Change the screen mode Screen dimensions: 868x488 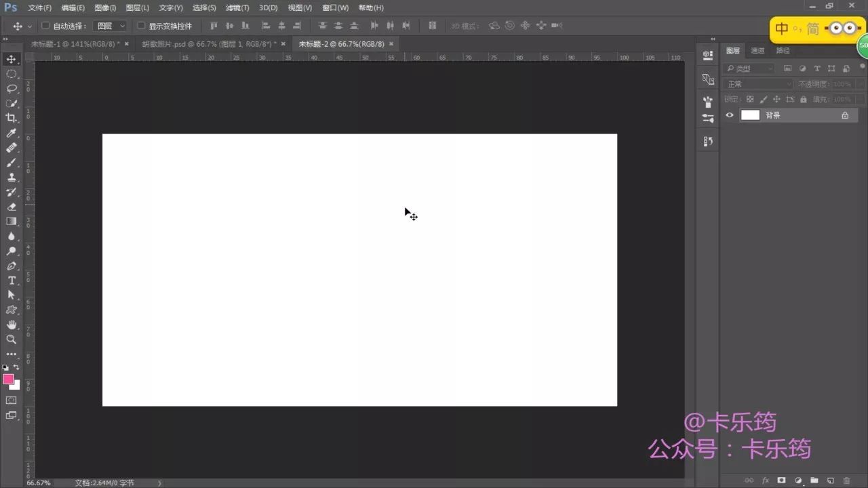pyautogui.click(x=12, y=415)
